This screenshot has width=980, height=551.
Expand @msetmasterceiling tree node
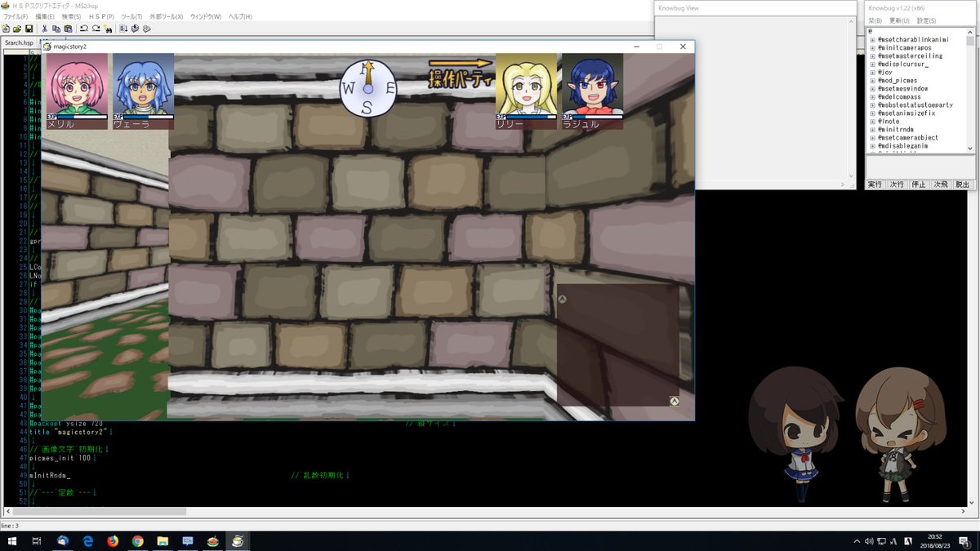click(x=873, y=56)
